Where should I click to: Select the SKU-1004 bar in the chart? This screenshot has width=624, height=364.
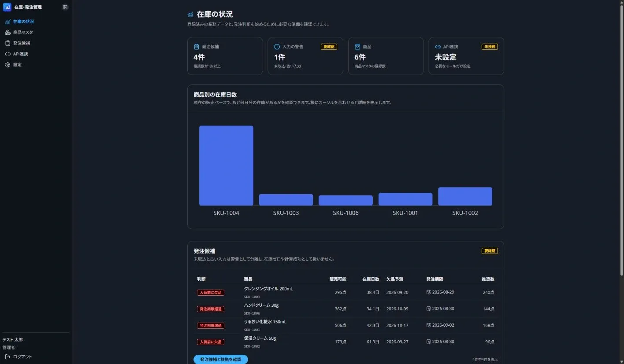point(226,165)
